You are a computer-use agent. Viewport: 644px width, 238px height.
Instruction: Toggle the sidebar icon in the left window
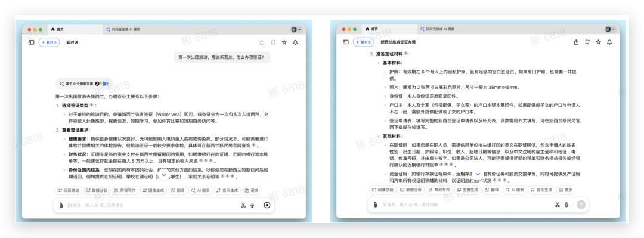31,42
